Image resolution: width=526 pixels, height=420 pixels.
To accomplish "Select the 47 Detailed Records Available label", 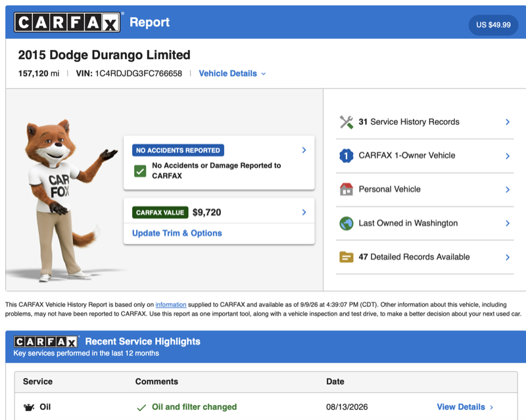I will click(x=414, y=256).
